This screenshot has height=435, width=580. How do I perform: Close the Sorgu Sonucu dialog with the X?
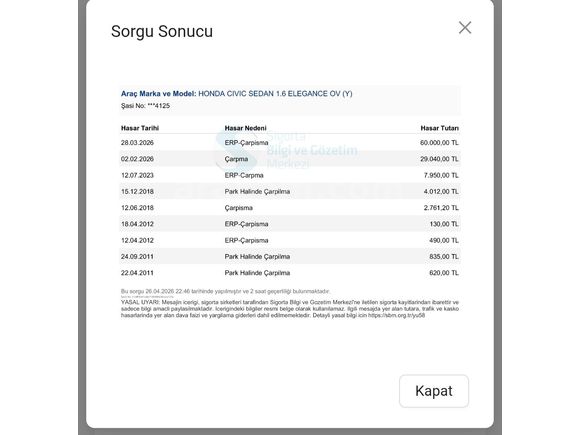[x=465, y=28]
